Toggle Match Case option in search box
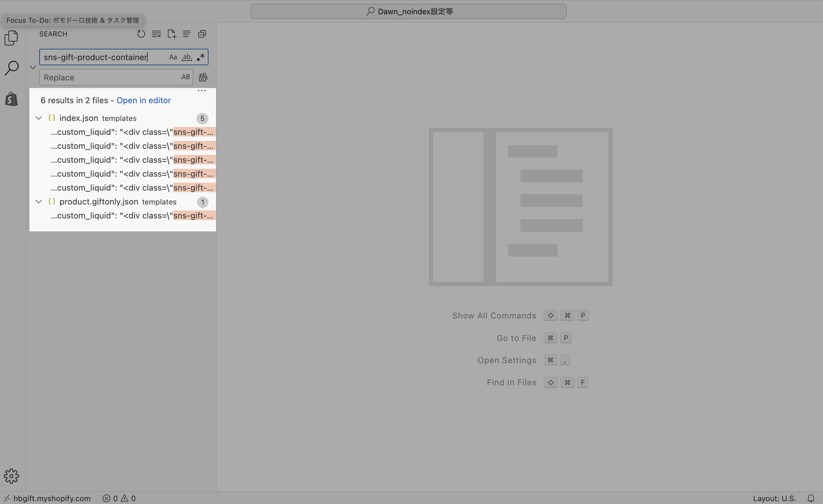The image size is (823, 504). coord(173,57)
